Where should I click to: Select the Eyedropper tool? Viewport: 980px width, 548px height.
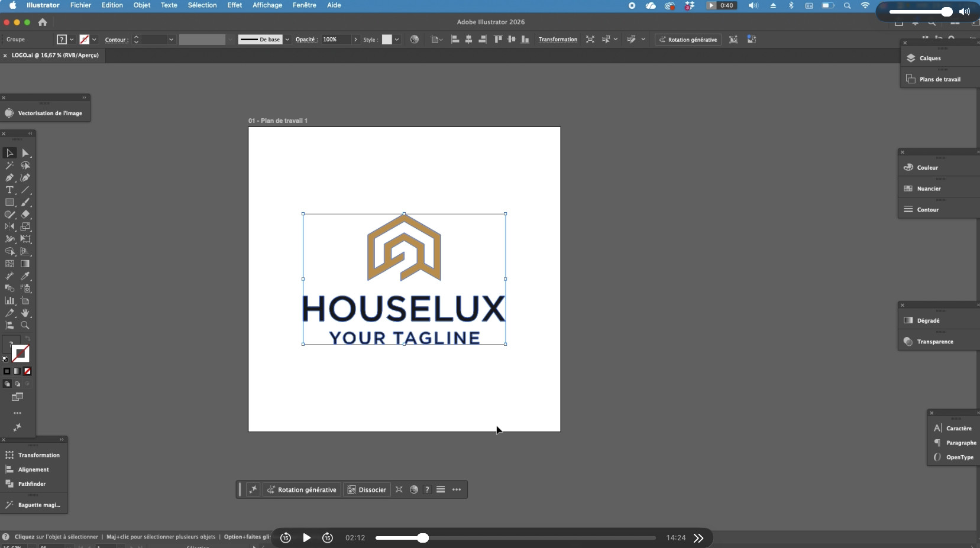coord(25,276)
